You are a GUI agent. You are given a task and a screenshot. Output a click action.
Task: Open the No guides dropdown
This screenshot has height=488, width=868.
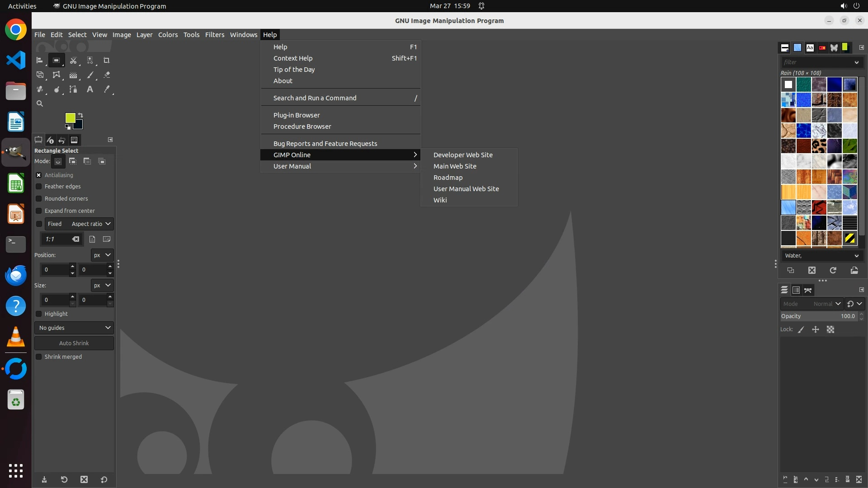[x=74, y=328]
